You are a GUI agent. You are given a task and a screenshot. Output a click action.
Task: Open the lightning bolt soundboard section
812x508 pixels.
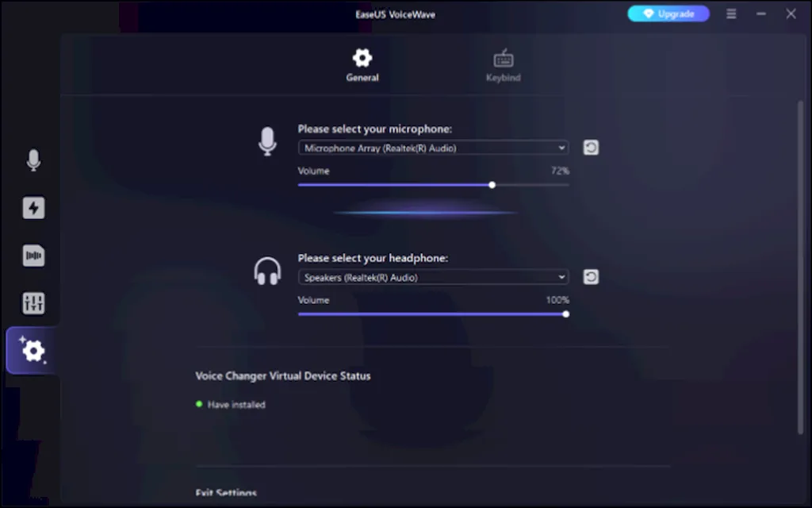coord(33,208)
